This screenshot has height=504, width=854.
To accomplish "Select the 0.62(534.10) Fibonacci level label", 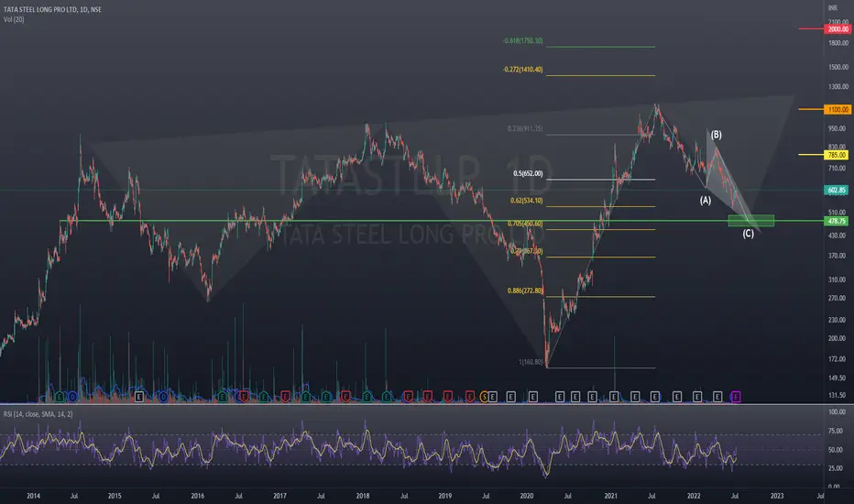I will 526,201.
